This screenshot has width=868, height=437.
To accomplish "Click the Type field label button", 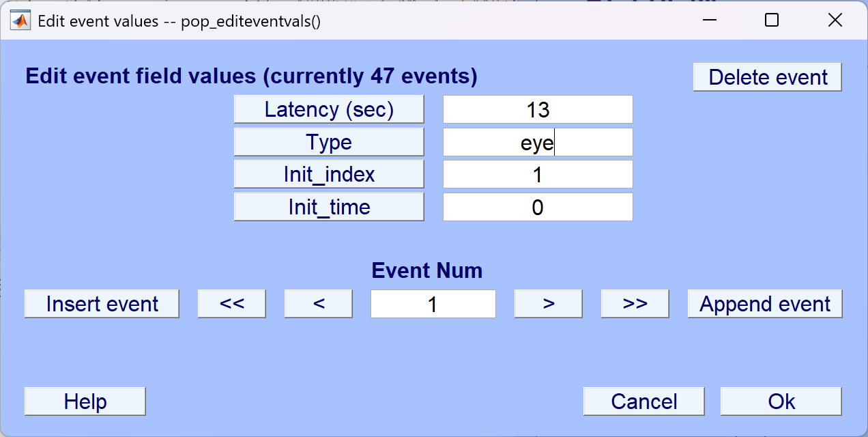I will [x=329, y=142].
